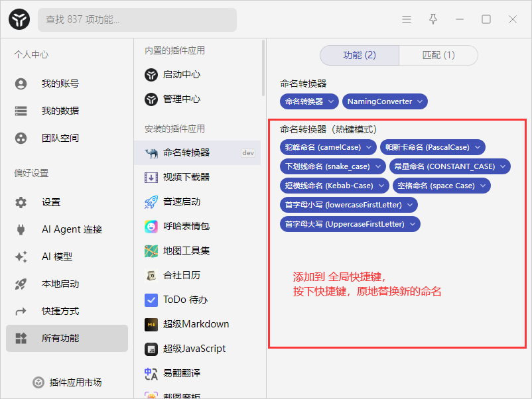Viewport: 532px width, 399px height.
Task: Click the 管理中心 plugin icon
Action: pyautogui.click(x=151, y=99)
